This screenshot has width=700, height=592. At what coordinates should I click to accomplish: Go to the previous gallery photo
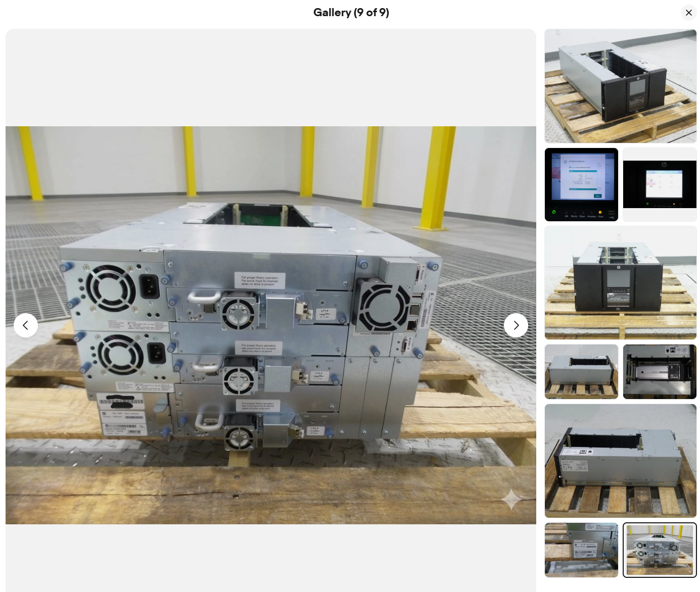click(26, 325)
